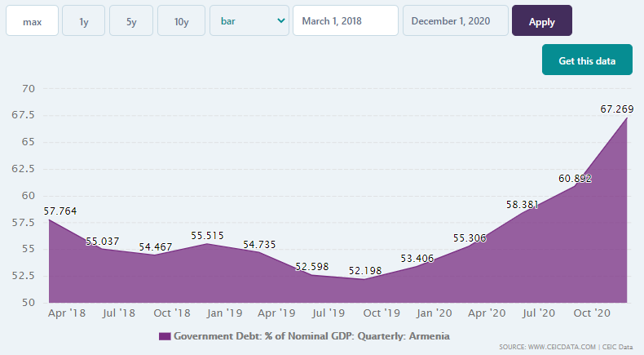Select data label 57.764
Image resolution: width=644 pixels, height=355 pixels.
(x=60, y=211)
